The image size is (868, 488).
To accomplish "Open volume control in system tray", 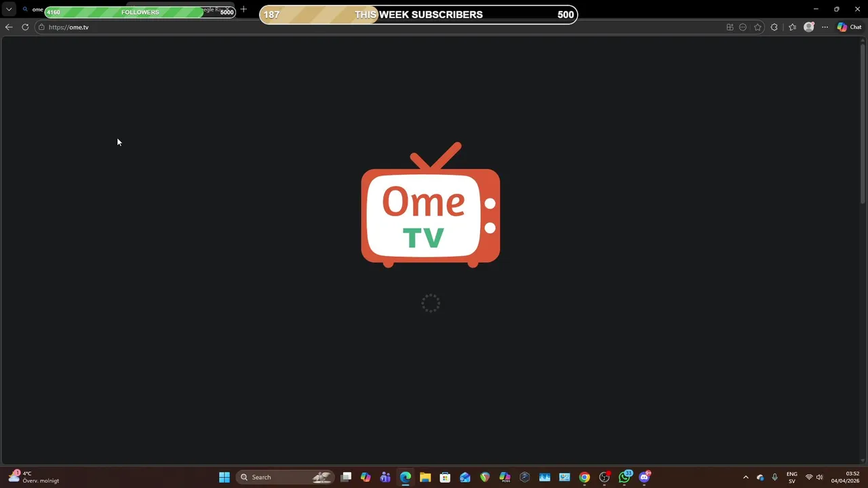I will tap(819, 477).
